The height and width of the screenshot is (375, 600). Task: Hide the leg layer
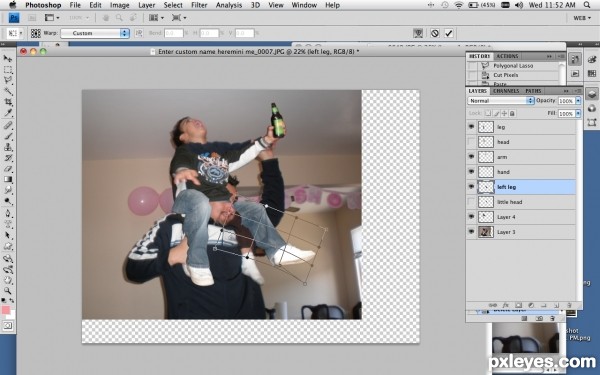tap(471, 127)
